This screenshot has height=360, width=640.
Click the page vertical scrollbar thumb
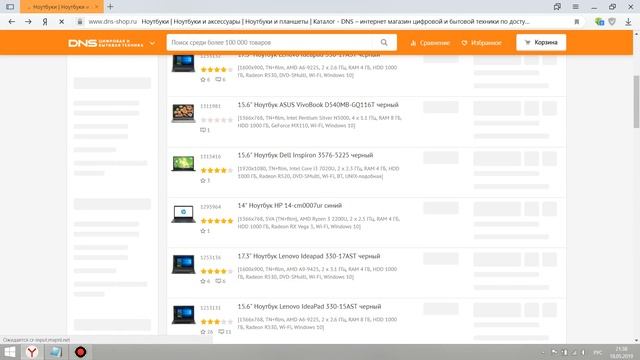pos(636,101)
